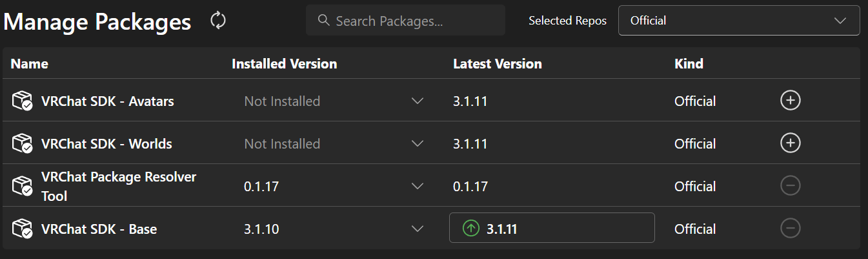
Task: Click the Installed Version column header
Action: (x=284, y=64)
